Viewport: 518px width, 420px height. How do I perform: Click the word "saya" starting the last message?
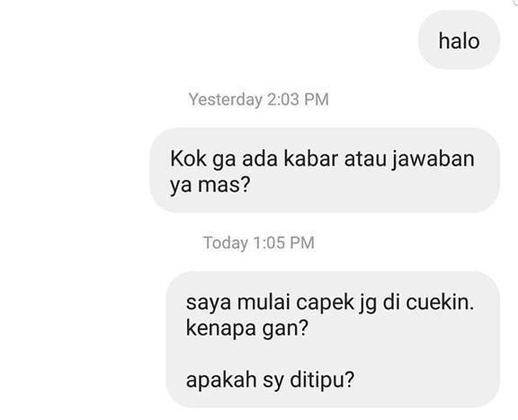[x=209, y=303]
